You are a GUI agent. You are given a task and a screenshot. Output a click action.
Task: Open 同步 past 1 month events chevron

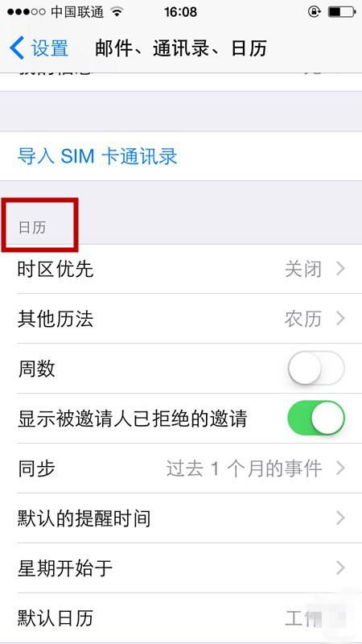click(x=340, y=469)
